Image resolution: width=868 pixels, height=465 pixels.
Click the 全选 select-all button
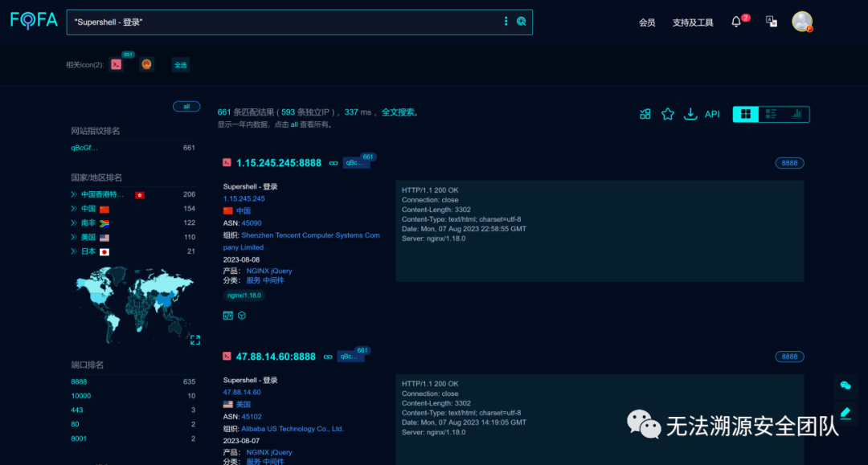181,65
